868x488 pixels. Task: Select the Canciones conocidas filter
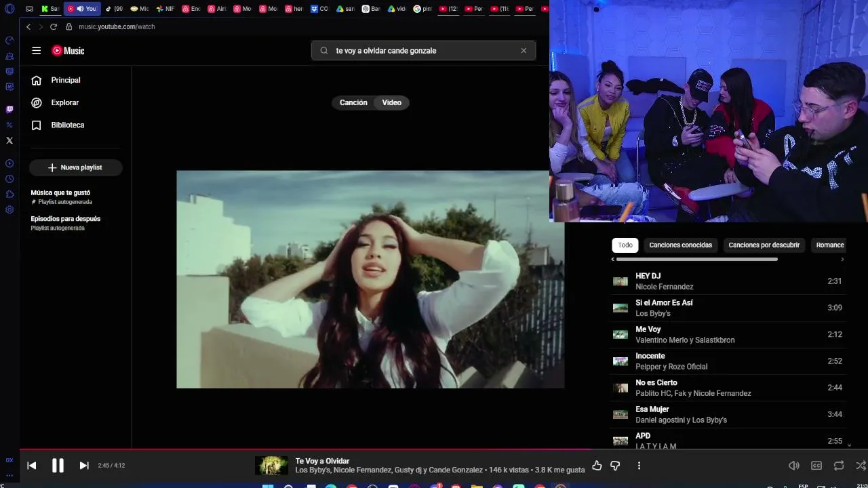click(x=680, y=245)
